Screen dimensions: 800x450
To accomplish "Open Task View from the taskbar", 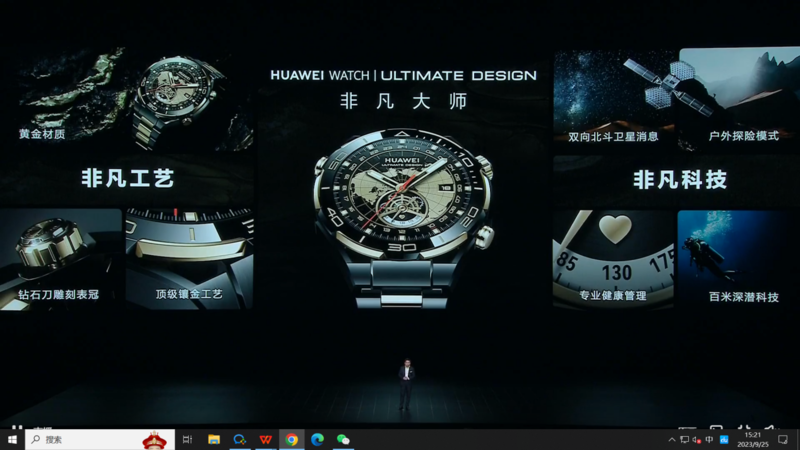I will pos(187,439).
